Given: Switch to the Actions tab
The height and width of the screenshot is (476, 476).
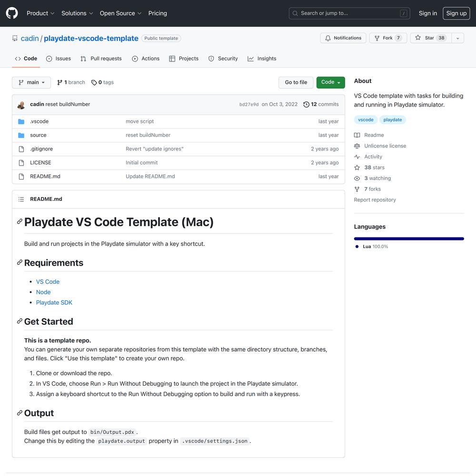Looking at the screenshot, I should point(146,59).
